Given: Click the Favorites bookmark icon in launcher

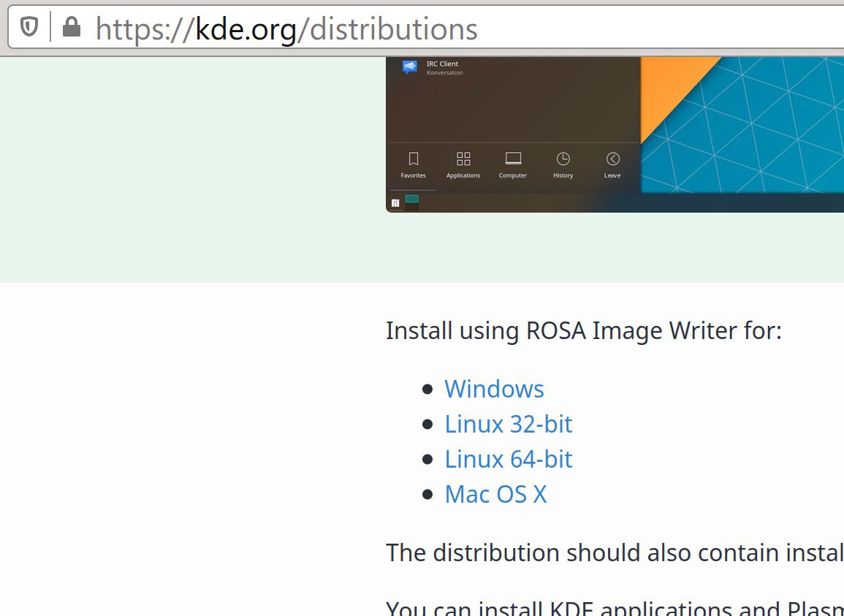Looking at the screenshot, I should click(414, 159).
